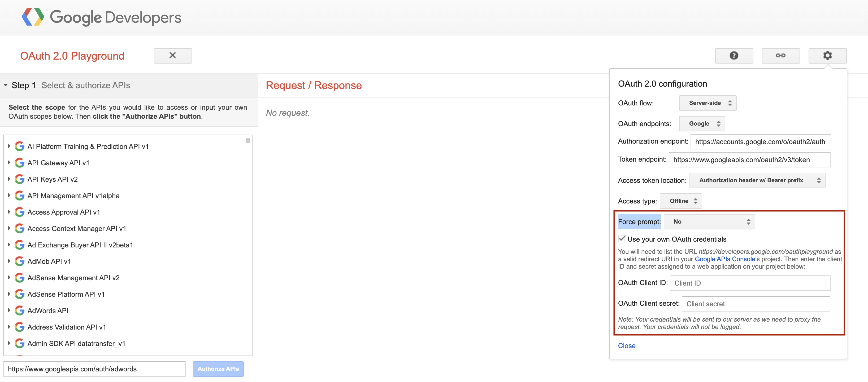Click the Google icon next to AdWords API

tap(20, 311)
